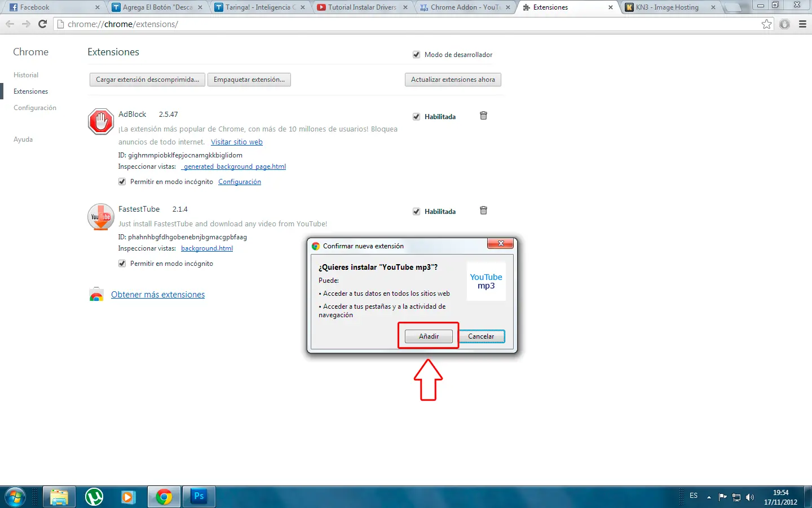Click Obtener más extensiones link
This screenshot has height=508, width=812.
[158, 295]
